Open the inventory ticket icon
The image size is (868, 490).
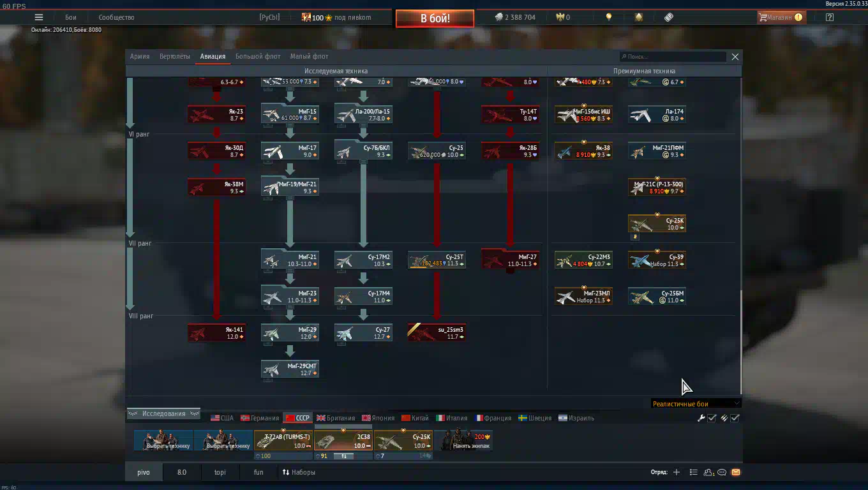click(x=669, y=17)
